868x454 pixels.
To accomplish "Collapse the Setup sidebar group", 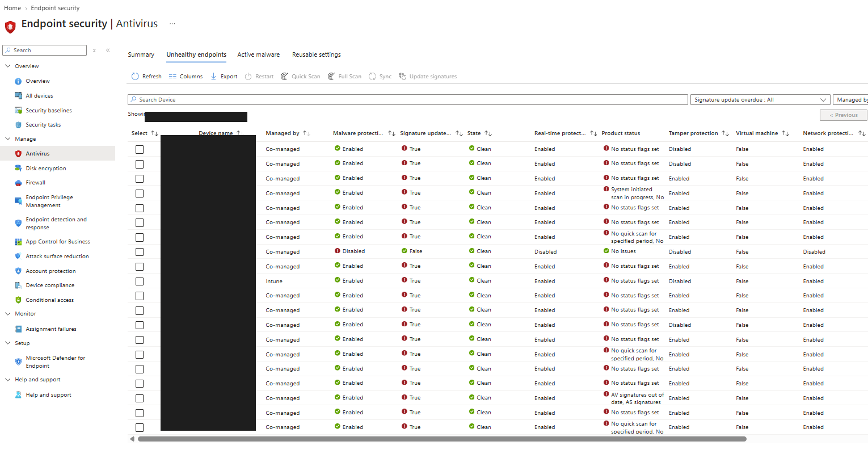I will pyautogui.click(x=8, y=343).
